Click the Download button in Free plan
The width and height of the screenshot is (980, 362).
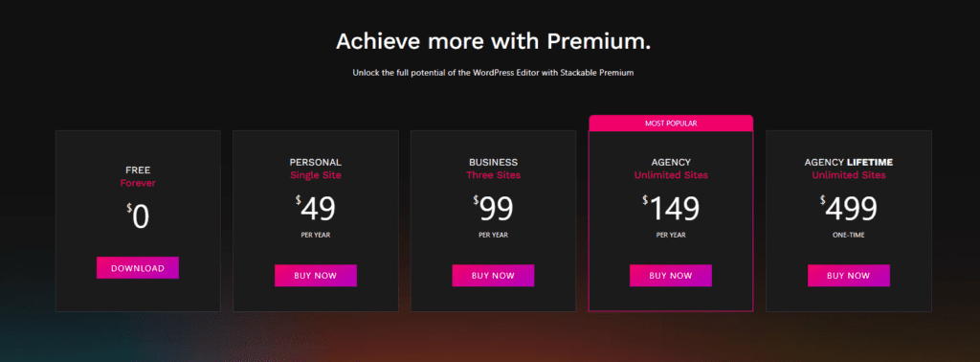(x=138, y=267)
